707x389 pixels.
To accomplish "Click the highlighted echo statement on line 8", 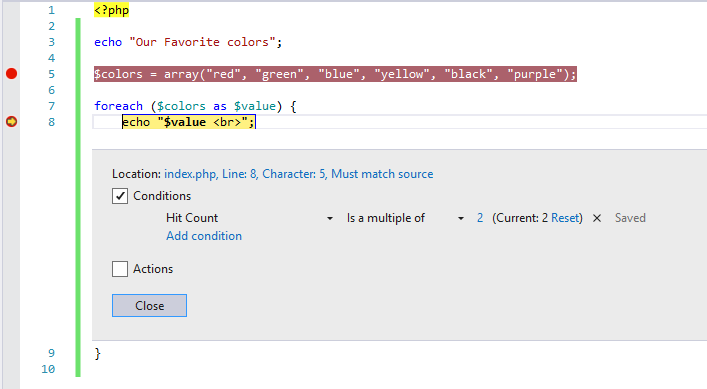I will pyautogui.click(x=188, y=122).
